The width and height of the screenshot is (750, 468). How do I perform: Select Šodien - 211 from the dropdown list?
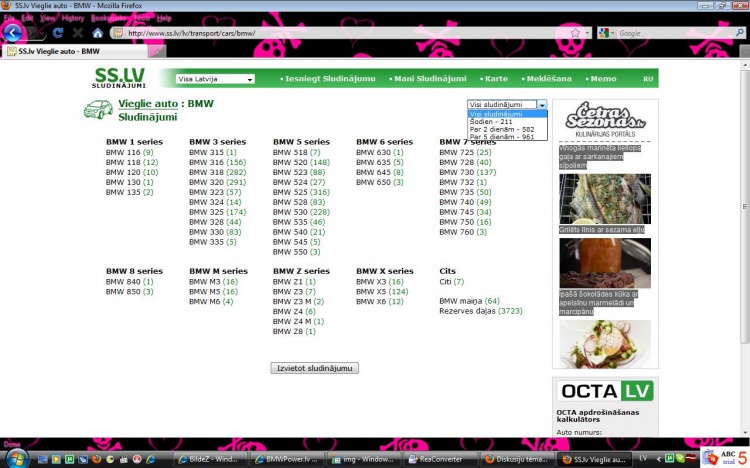click(507, 122)
